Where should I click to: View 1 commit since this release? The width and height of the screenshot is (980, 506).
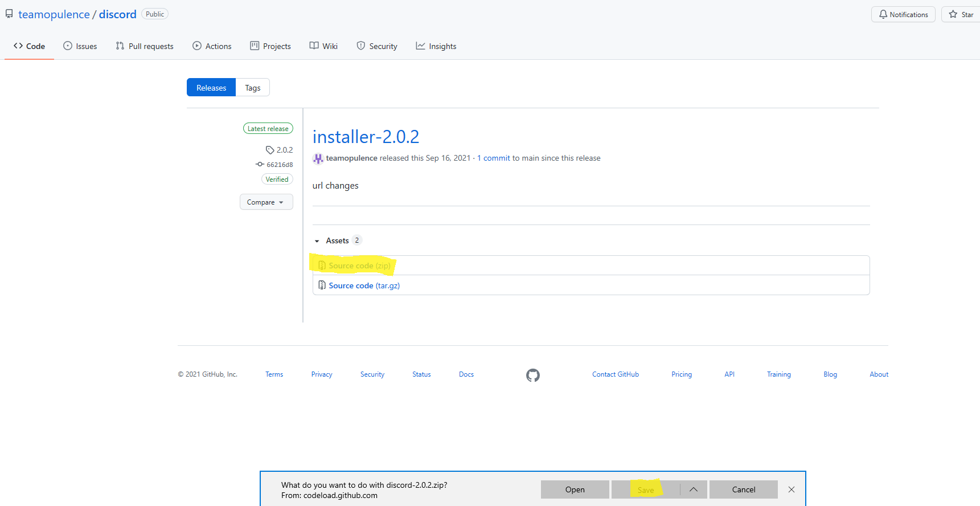click(x=494, y=158)
